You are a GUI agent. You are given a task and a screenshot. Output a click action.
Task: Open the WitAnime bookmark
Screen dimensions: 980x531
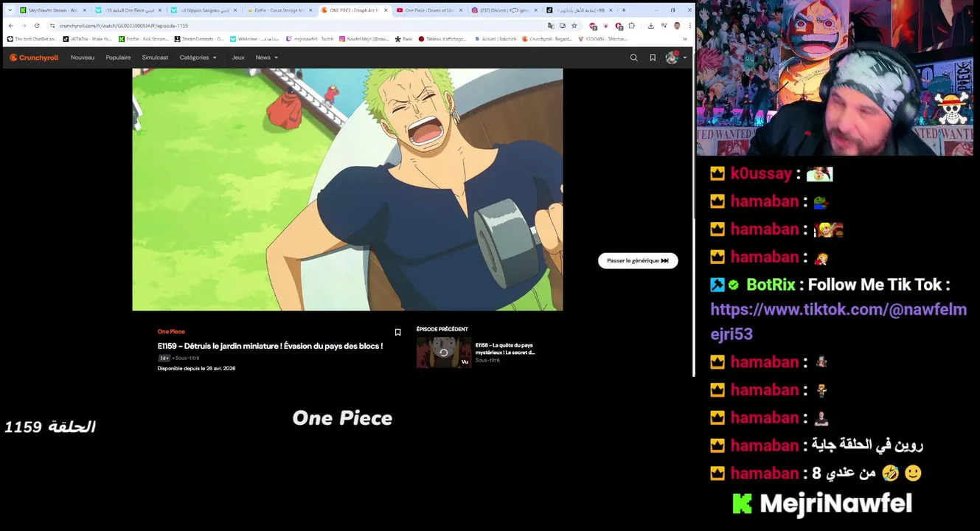point(254,39)
